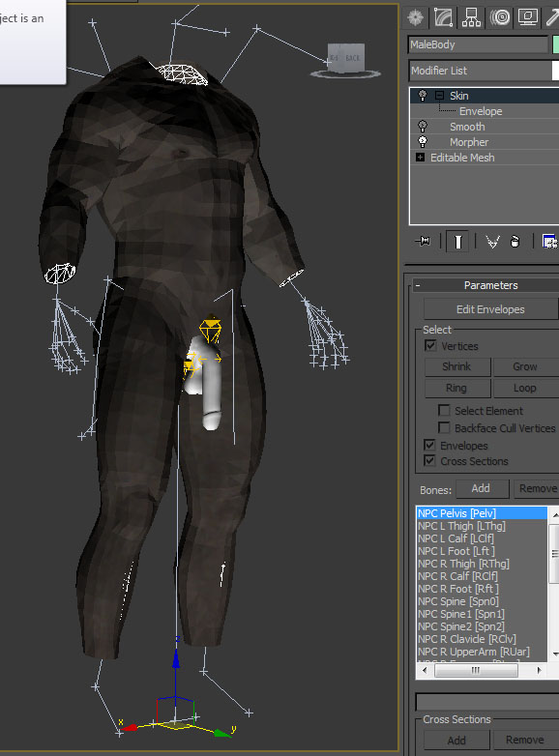Click the Bones Remove button
Screen dimensions: 559x756
click(x=536, y=489)
